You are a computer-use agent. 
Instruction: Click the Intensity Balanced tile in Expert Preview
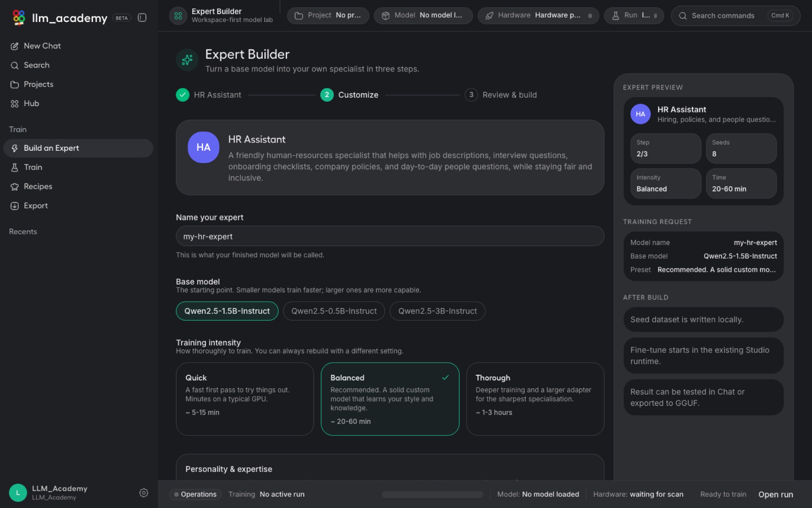point(665,183)
